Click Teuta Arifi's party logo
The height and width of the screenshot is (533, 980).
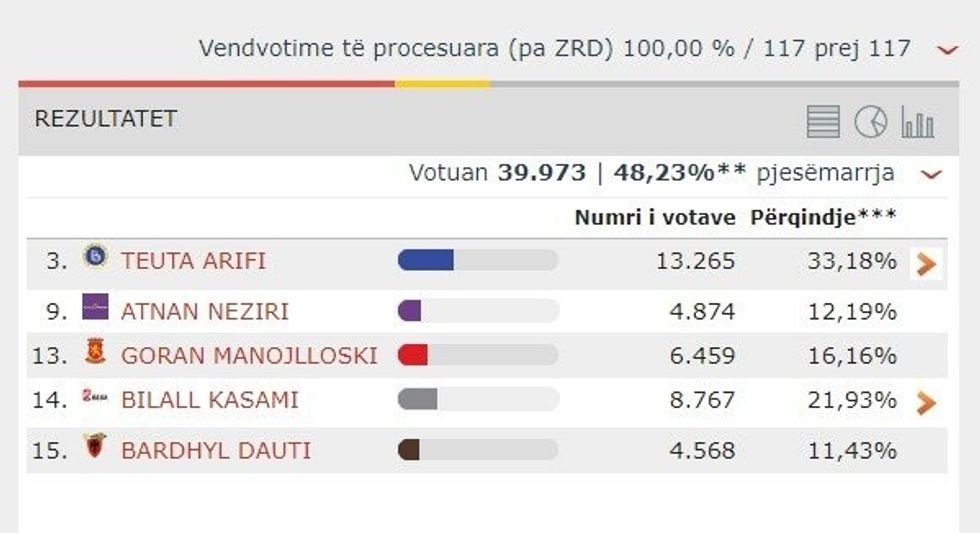(95, 256)
